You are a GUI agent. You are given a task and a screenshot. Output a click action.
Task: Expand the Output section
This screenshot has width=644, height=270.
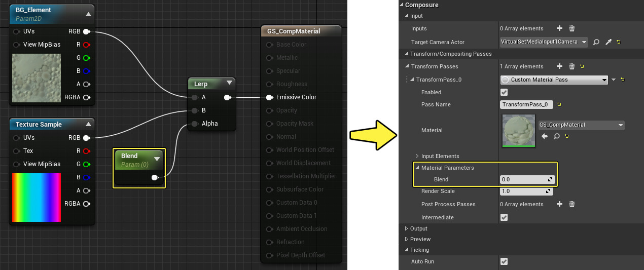pyautogui.click(x=406, y=228)
